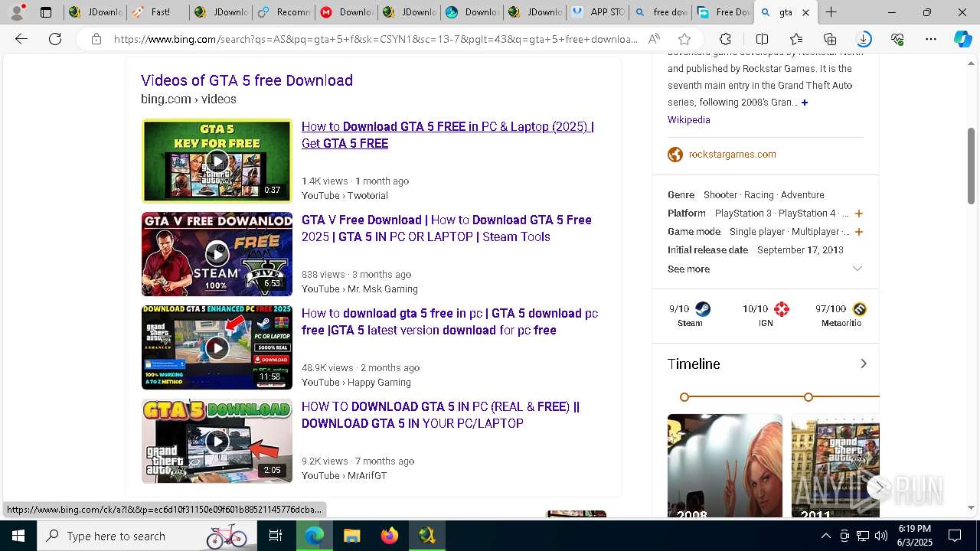Activate Read aloud icon in address bar
This screenshot has width=980, height=551.
coord(654,39)
